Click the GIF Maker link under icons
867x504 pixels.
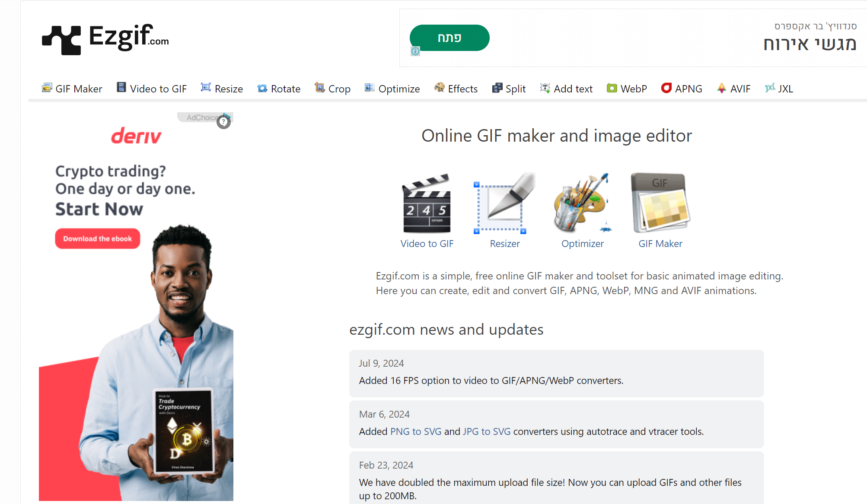pos(660,244)
